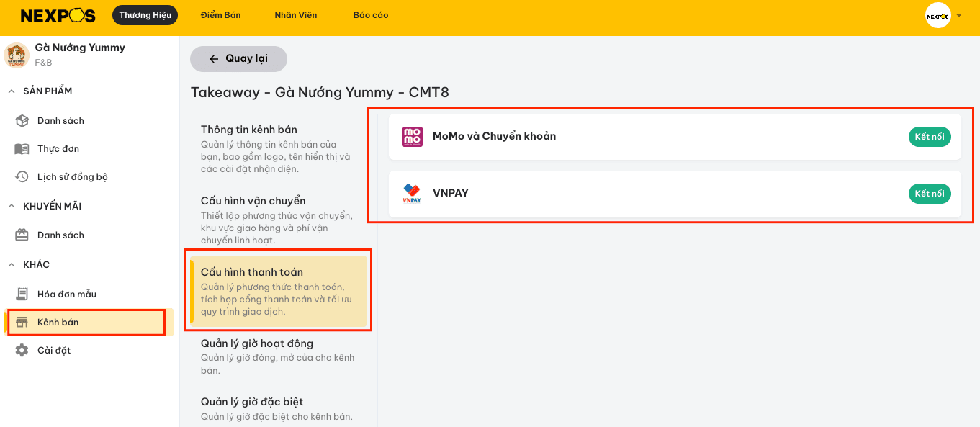Collapse the KHUYẾN MÃI section
The image size is (980, 427).
(12, 206)
